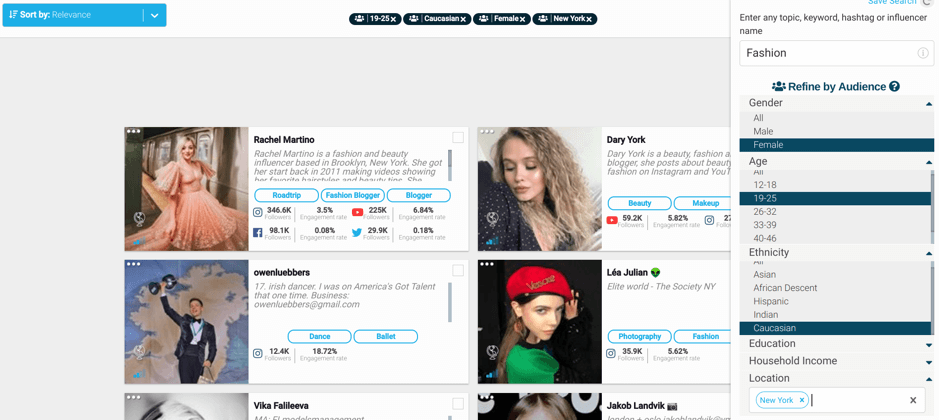Click the Age list scrollbar

[x=931, y=201]
